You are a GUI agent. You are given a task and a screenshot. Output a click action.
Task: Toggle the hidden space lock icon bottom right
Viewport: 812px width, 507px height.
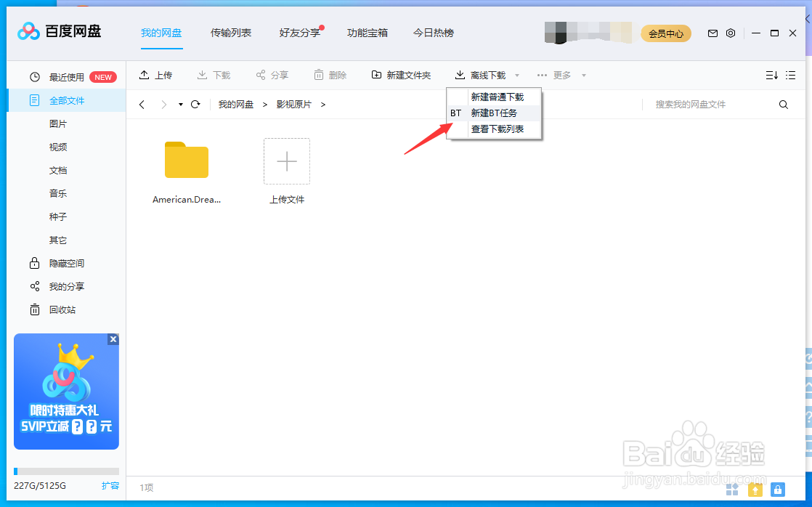(x=778, y=490)
